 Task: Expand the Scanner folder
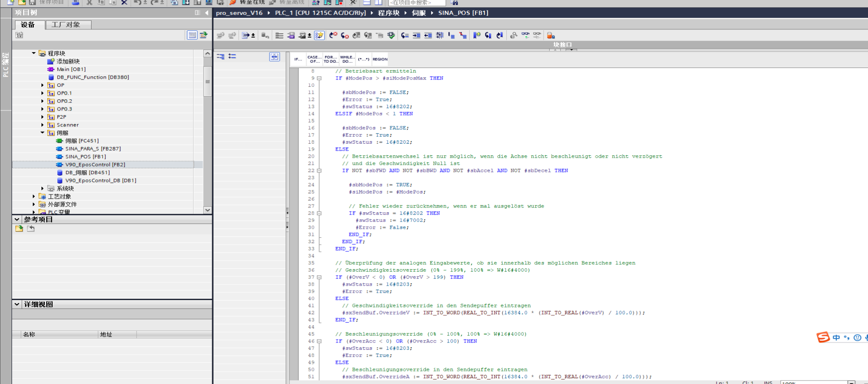coord(42,125)
